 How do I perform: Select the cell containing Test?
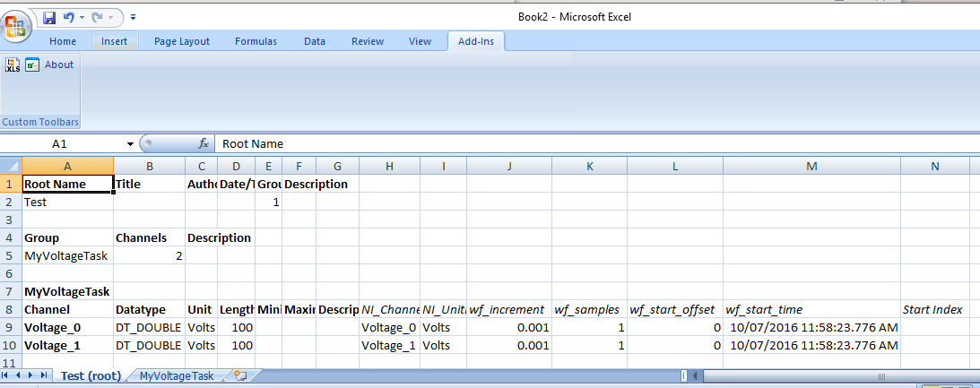pyautogui.click(x=67, y=202)
